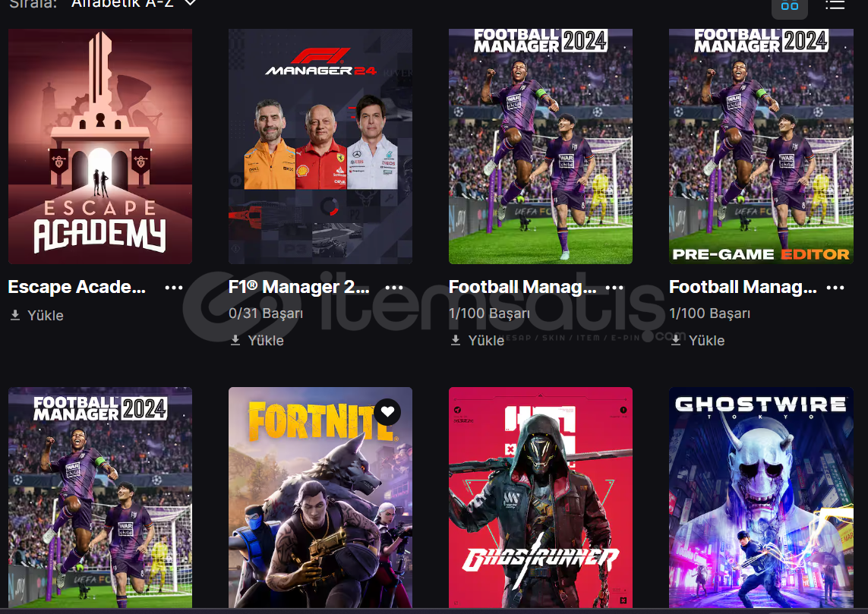Open more options for Escape Academy

coord(174,288)
